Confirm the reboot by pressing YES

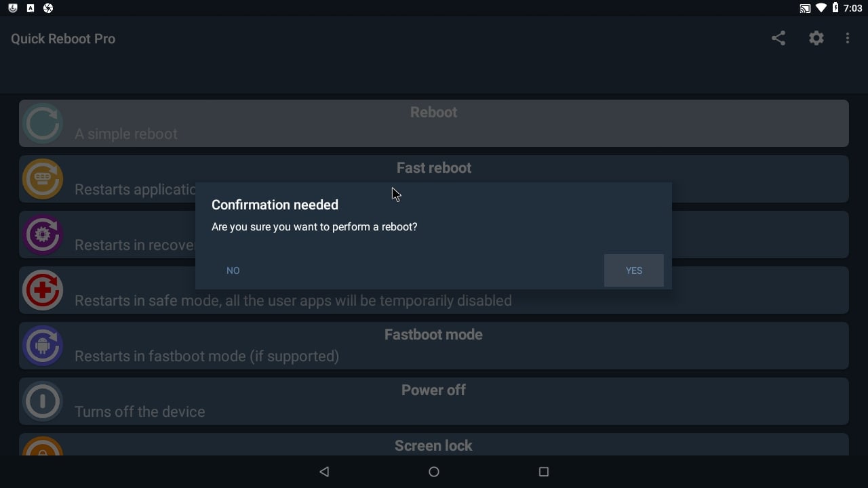tap(633, 270)
